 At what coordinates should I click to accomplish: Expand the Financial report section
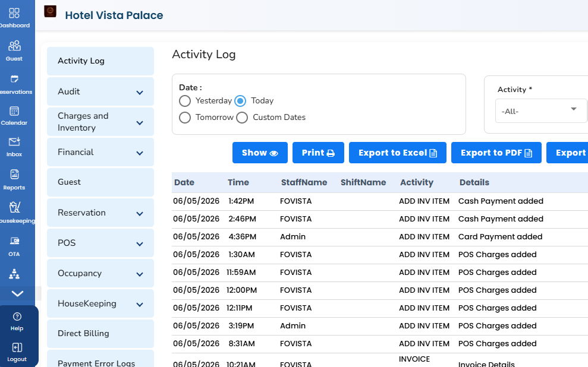pos(100,152)
